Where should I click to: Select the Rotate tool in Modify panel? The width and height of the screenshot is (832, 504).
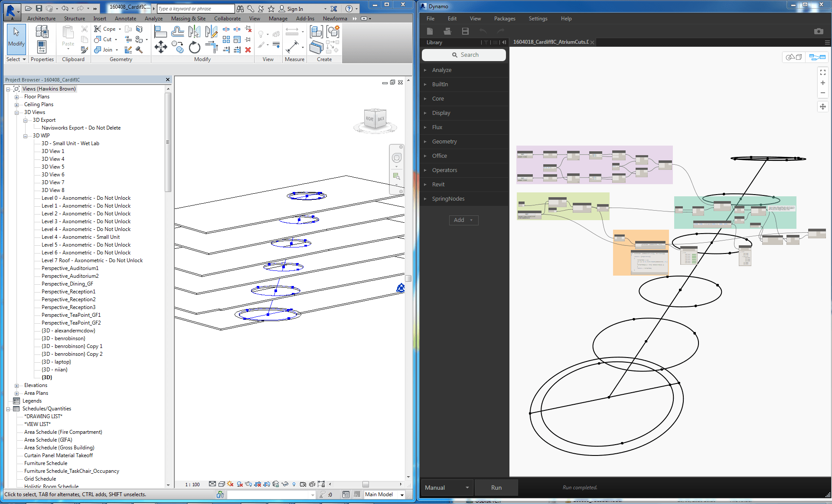tap(195, 47)
